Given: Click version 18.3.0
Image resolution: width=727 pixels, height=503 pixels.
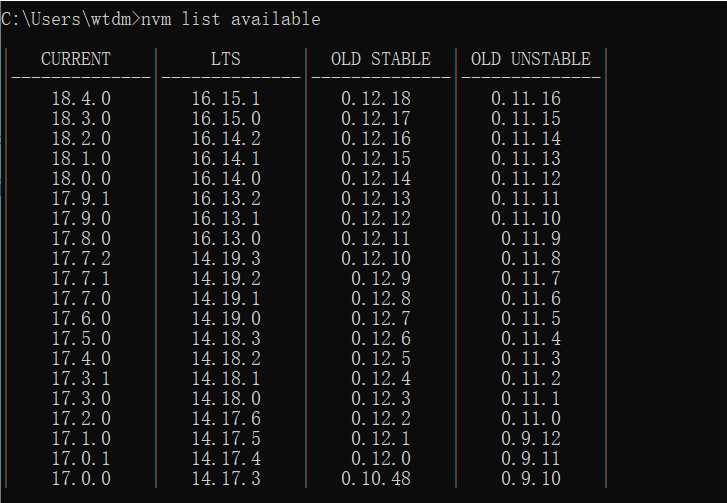Looking at the screenshot, I should [81, 118].
